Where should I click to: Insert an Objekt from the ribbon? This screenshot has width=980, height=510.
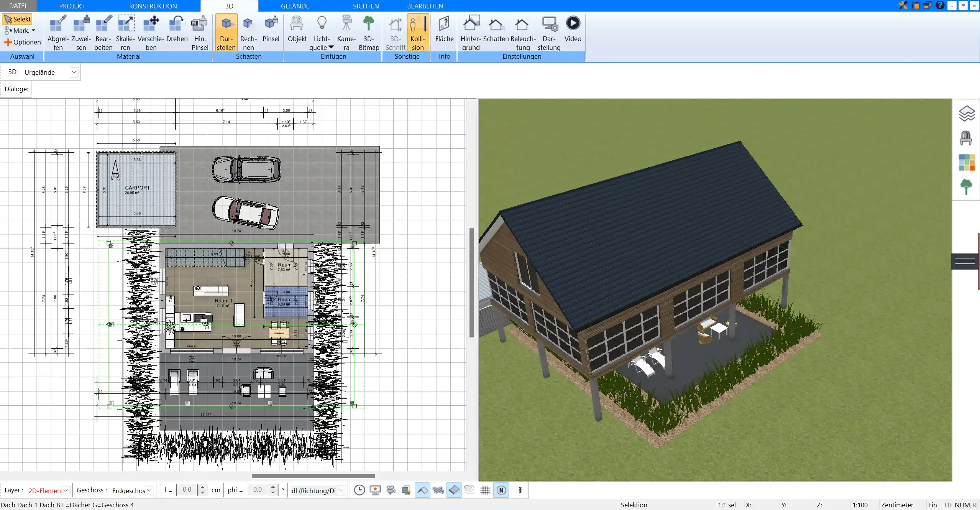297,29
